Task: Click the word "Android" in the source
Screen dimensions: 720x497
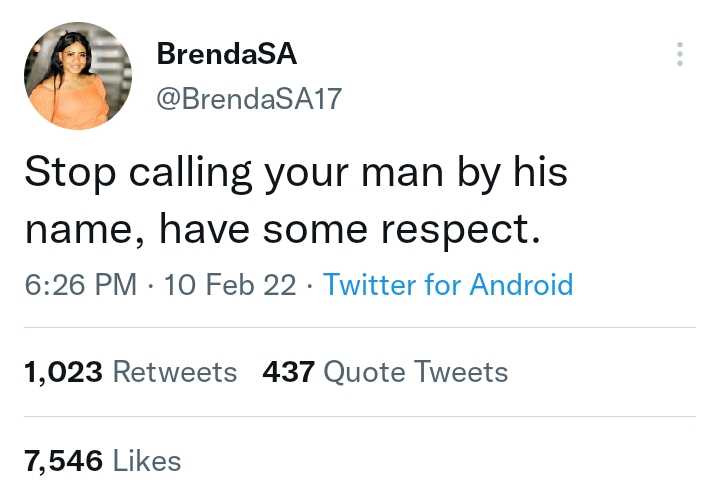Action: point(521,285)
